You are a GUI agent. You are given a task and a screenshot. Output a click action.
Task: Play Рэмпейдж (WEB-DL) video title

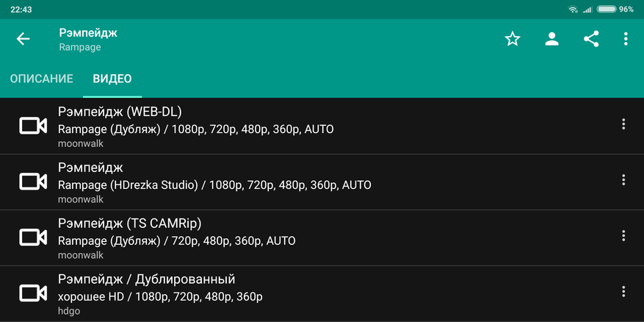tap(120, 112)
